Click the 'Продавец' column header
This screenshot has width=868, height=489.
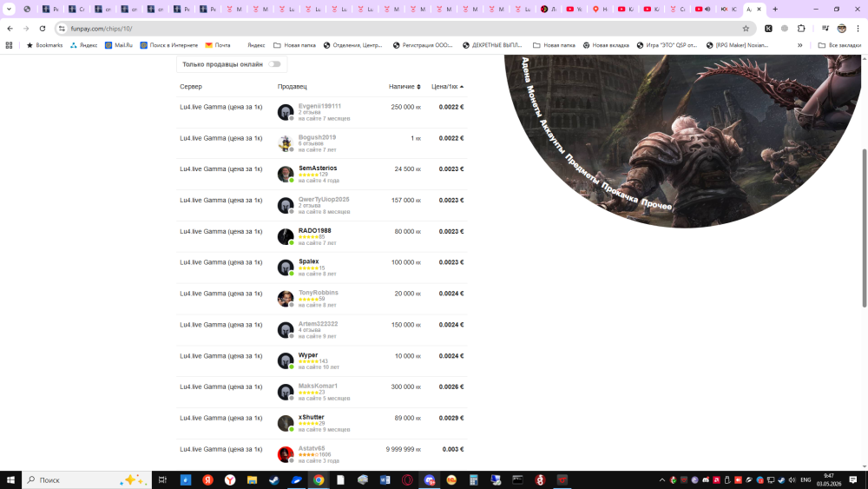[x=292, y=86]
